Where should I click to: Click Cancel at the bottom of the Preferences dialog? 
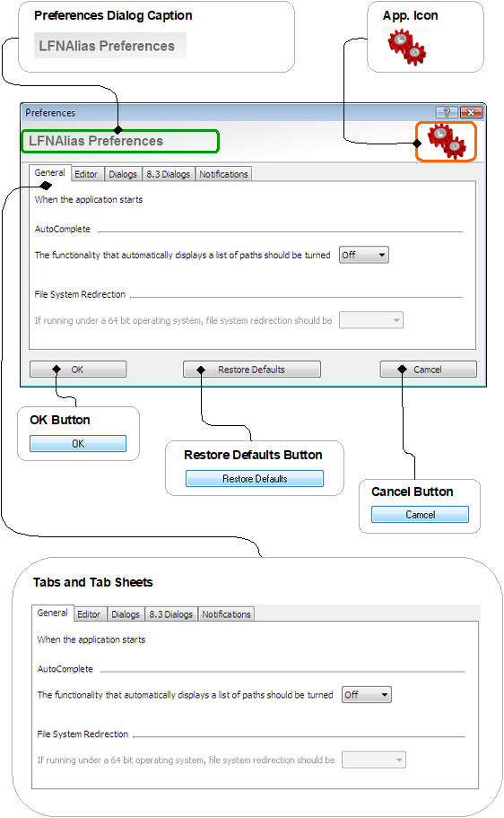click(x=428, y=370)
